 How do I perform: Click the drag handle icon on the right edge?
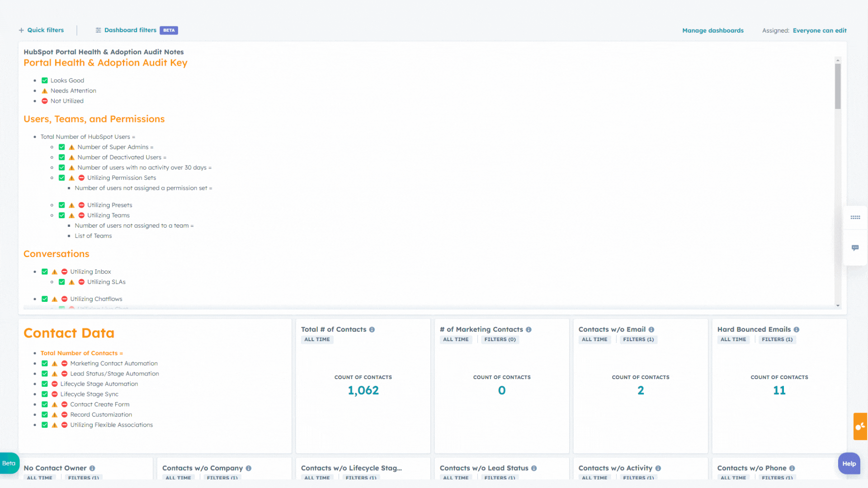pyautogui.click(x=855, y=217)
